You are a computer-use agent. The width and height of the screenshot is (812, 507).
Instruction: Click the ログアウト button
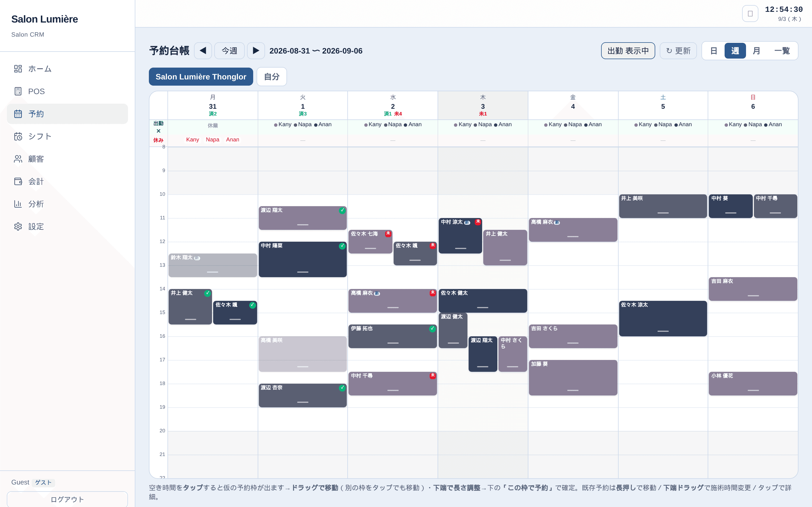tap(67, 499)
